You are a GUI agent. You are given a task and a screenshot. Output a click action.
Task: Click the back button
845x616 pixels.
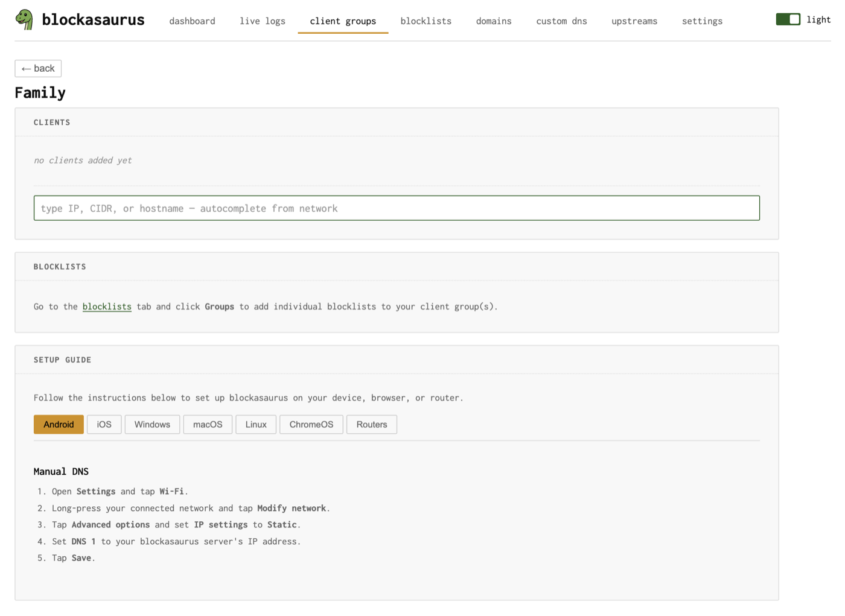tap(37, 68)
